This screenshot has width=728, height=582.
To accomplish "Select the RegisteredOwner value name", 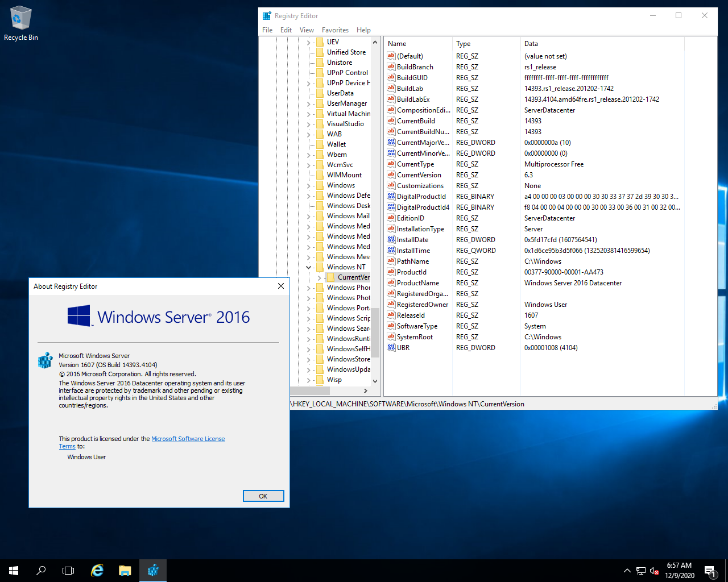I will click(x=423, y=305).
